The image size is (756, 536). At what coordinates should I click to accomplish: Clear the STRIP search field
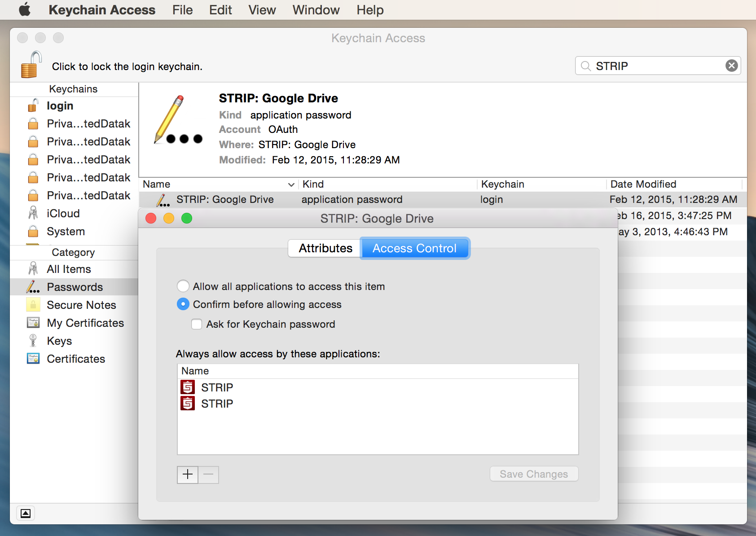[x=732, y=66]
